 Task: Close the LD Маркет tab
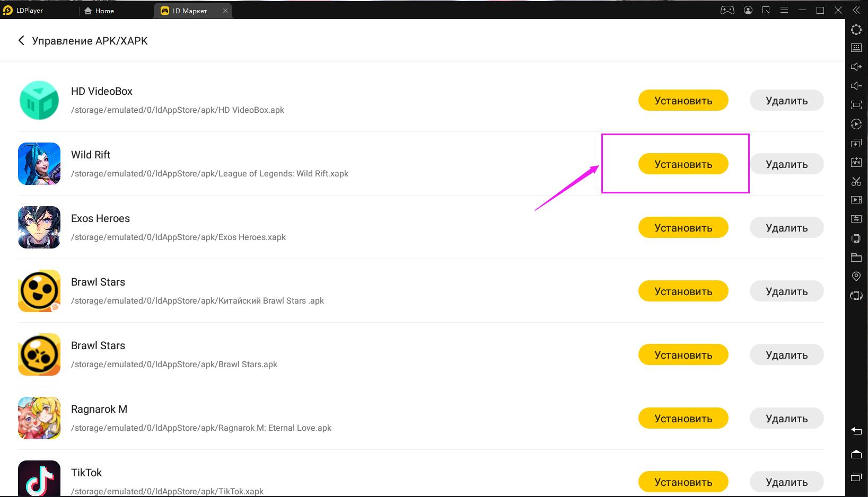tap(225, 11)
